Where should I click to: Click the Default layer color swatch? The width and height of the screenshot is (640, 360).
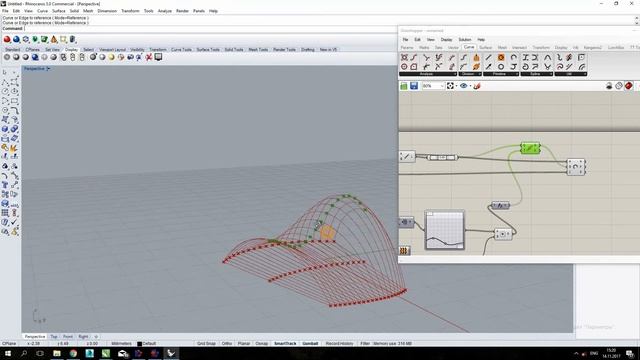click(x=140, y=344)
